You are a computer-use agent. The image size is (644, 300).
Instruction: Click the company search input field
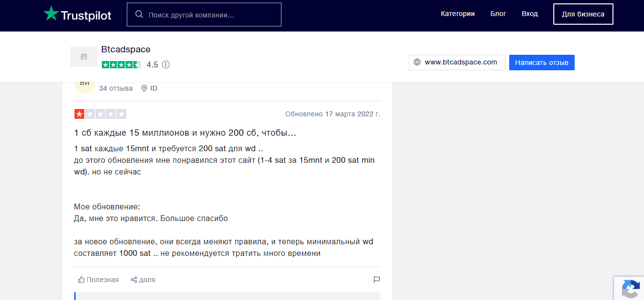204,14
